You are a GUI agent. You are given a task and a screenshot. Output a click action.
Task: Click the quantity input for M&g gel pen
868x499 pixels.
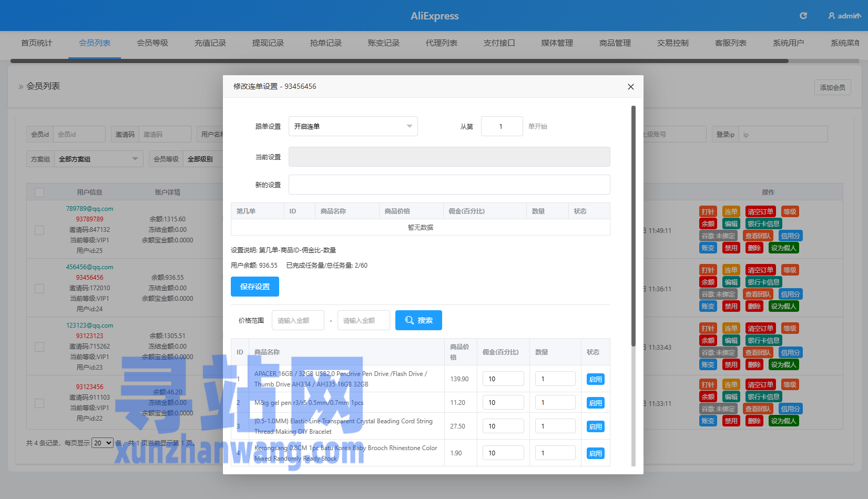point(555,402)
